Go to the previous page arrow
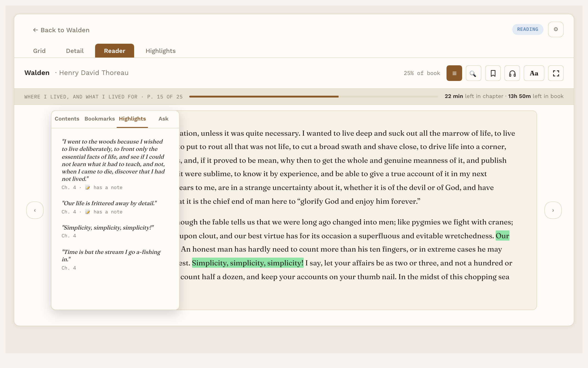Viewport: 588px width, 368px height. [x=35, y=210]
